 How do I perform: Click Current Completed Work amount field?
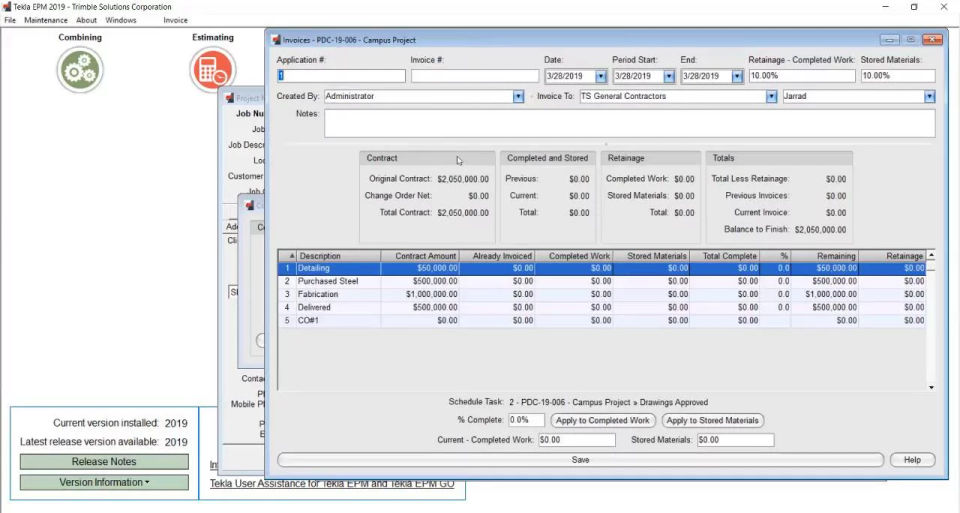[577, 440]
